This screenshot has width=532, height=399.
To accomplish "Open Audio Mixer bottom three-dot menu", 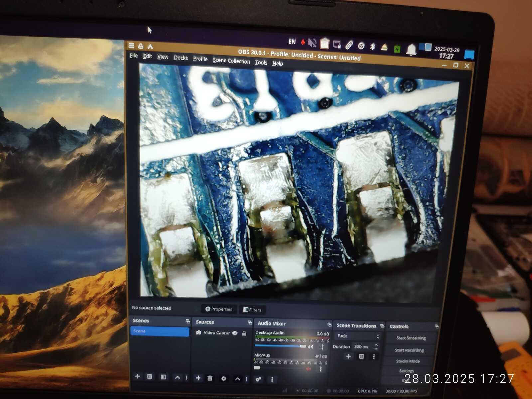I will click(272, 379).
